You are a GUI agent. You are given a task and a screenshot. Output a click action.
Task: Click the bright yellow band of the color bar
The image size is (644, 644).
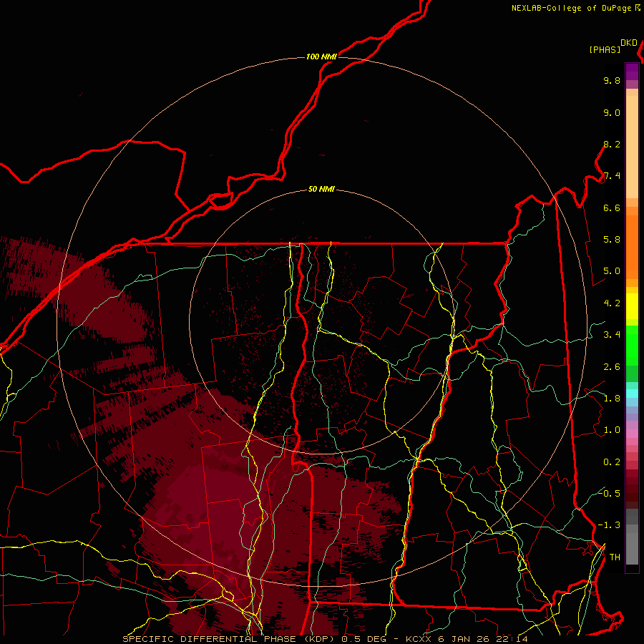click(632, 306)
